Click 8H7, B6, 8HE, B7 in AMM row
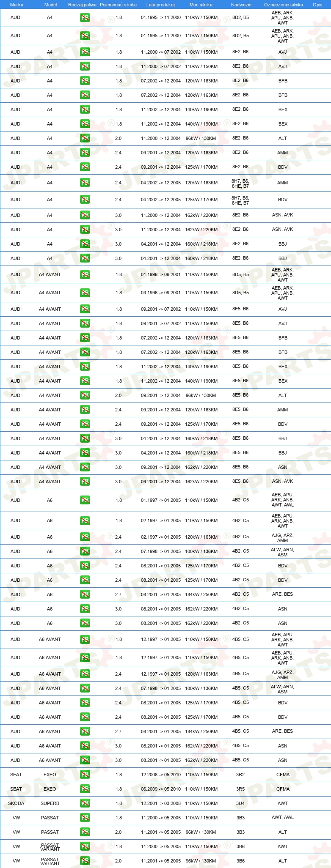Viewport: 331px width, 868px height. click(x=240, y=183)
